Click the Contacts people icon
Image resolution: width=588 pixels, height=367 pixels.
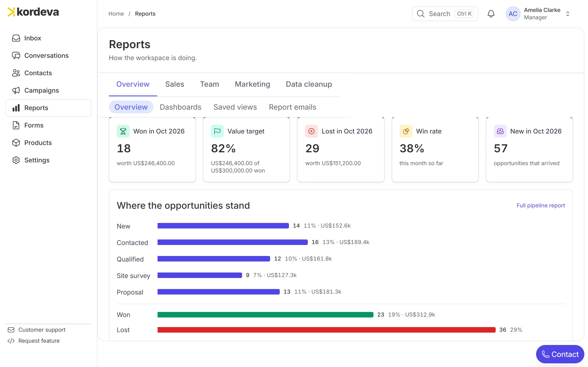pos(16,73)
